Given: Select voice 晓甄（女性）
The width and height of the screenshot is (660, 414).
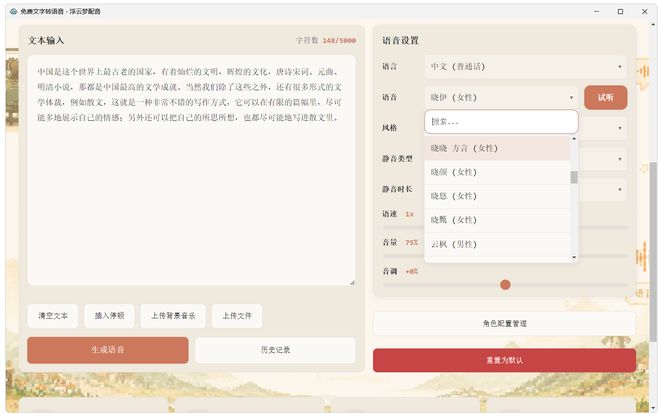Looking at the screenshot, I should pyautogui.click(x=497, y=220).
